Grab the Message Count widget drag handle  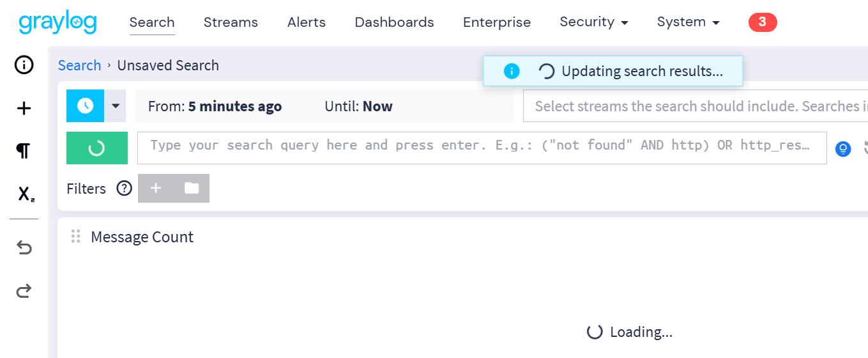[76, 237]
